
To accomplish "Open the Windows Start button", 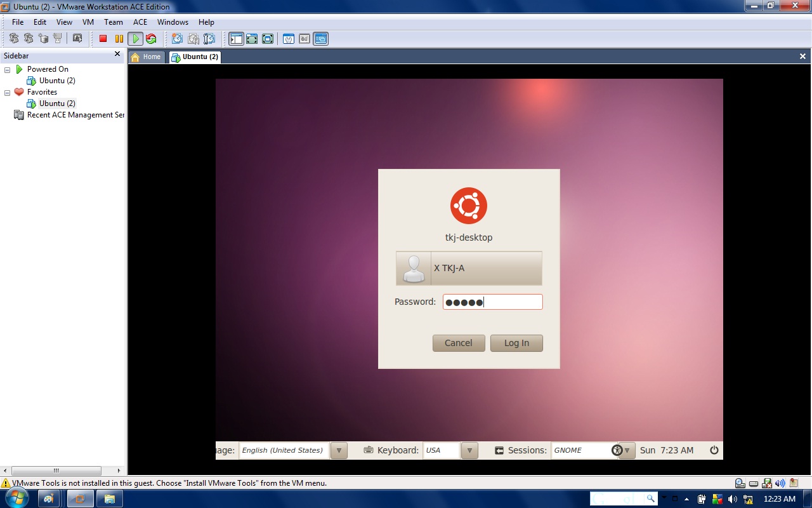I will click(16, 498).
